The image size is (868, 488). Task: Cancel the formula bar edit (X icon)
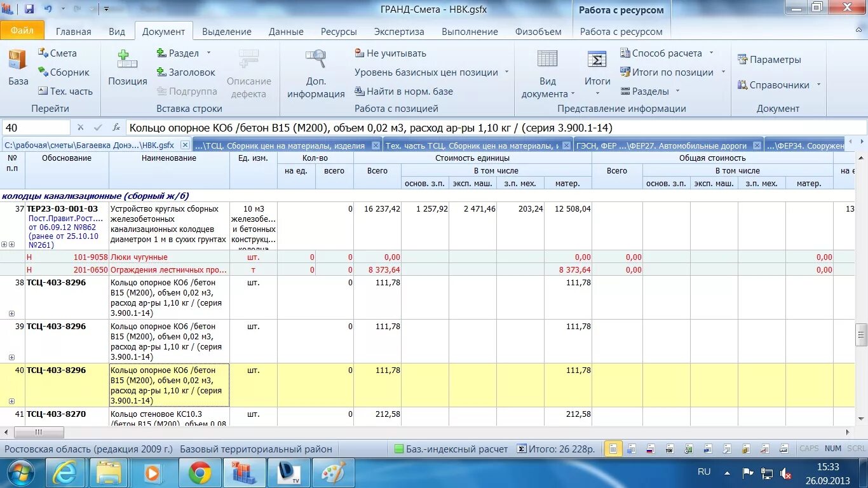point(81,128)
